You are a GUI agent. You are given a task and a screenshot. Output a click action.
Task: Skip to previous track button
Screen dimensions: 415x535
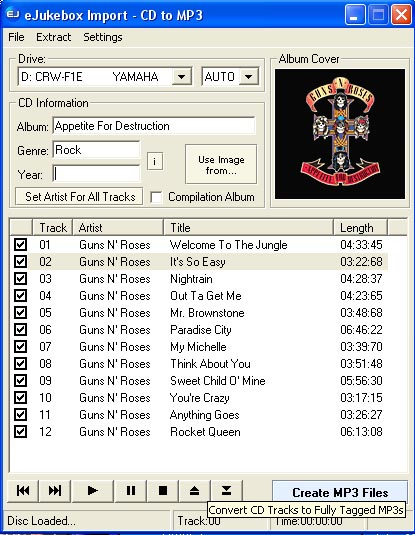coord(23,491)
